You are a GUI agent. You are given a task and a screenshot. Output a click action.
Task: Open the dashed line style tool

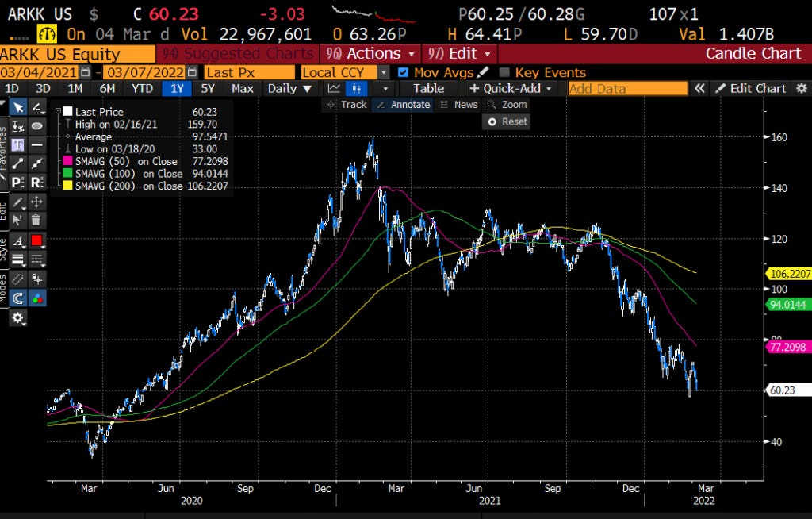(36, 259)
